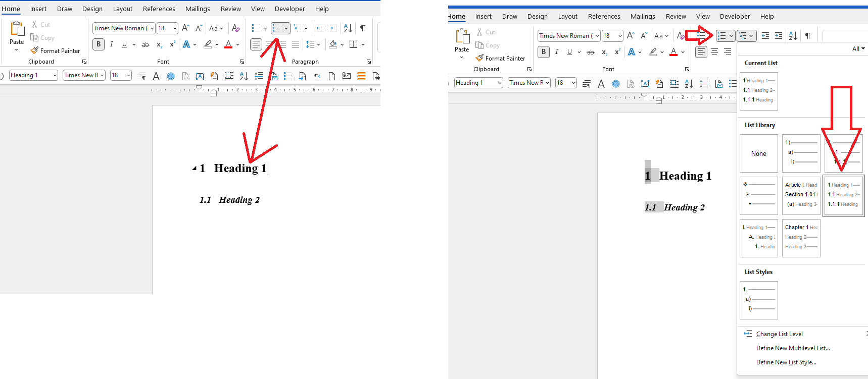Justify text in the left window
868x379 pixels.
[296, 44]
